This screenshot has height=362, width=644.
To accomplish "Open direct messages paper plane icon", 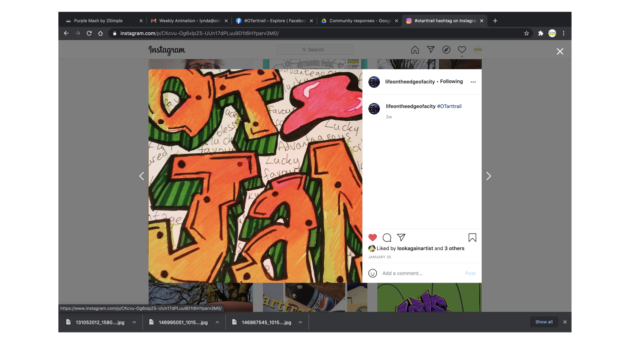I will coord(431,50).
